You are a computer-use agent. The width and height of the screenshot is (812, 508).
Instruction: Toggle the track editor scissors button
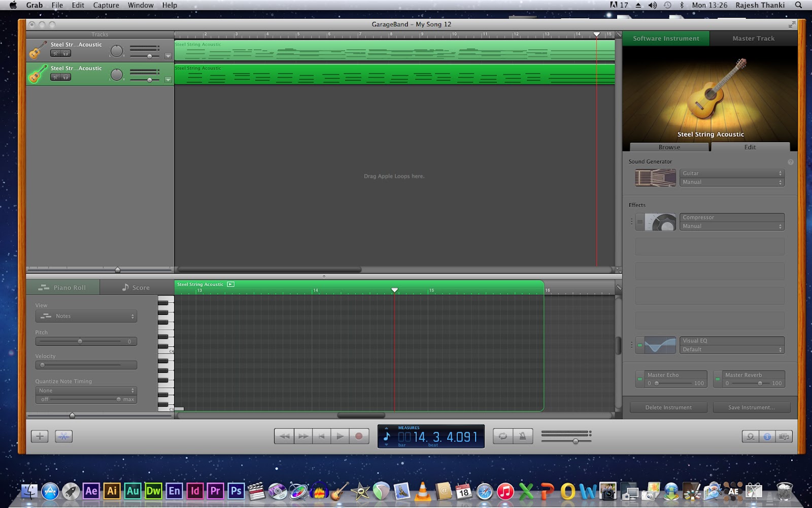(63, 436)
